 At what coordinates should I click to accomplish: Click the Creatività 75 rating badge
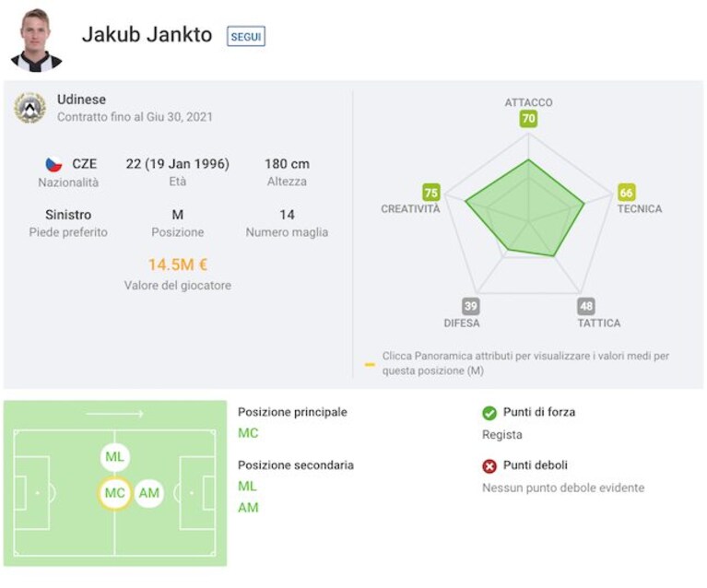click(x=431, y=193)
